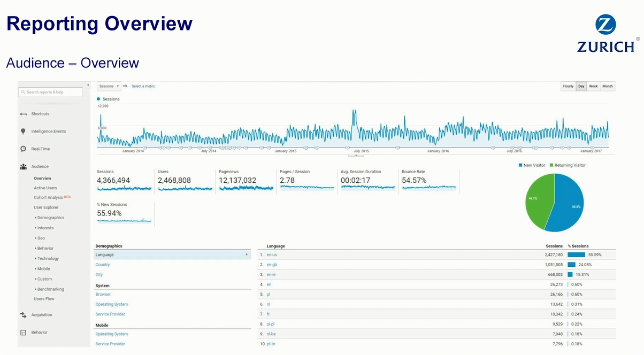The image size is (644, 355).
Task: Click the Returning Visitor legend swatch
Action: tap(551, 165)
